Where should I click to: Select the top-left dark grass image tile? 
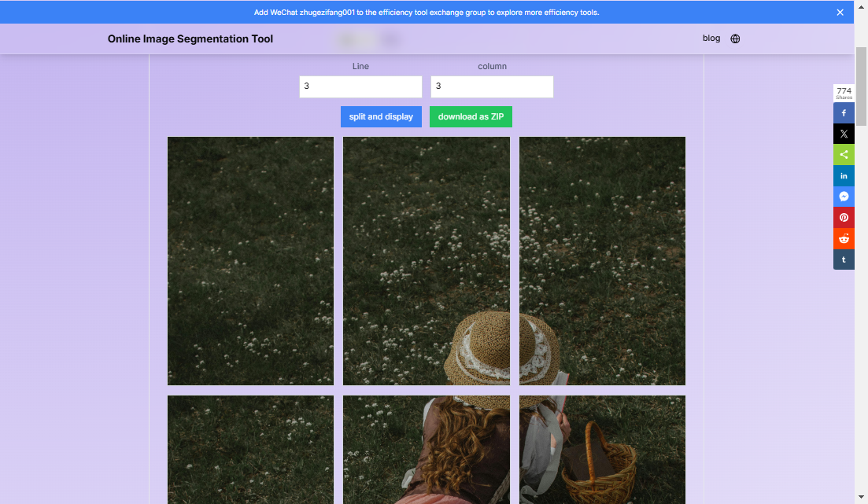[x=251, y=260]
